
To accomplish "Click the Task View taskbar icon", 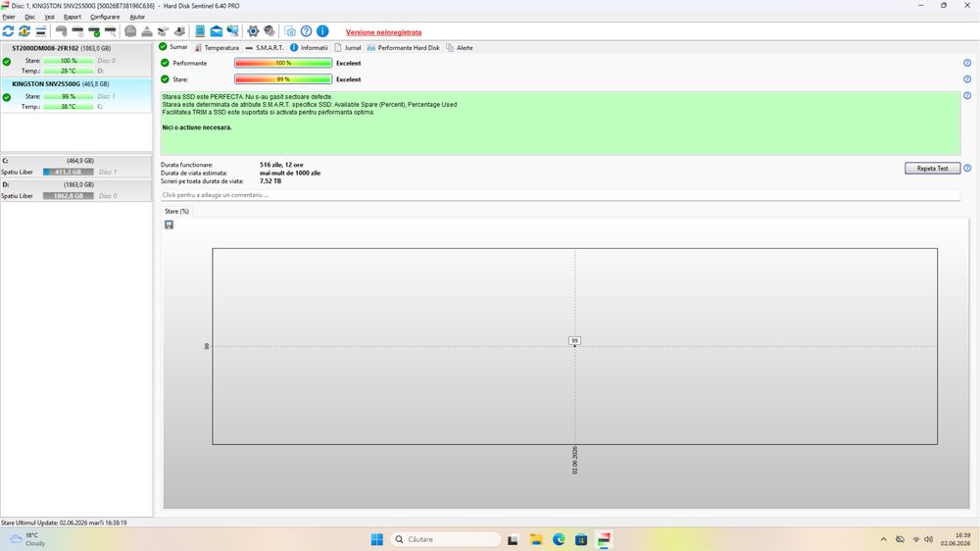I will (x=513, y=539).
